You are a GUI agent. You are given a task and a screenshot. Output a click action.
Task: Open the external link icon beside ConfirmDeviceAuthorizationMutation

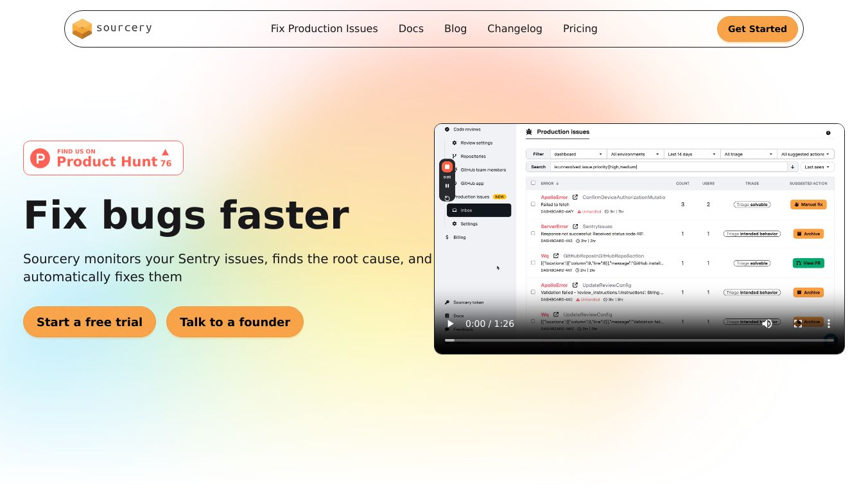point(575,197)
